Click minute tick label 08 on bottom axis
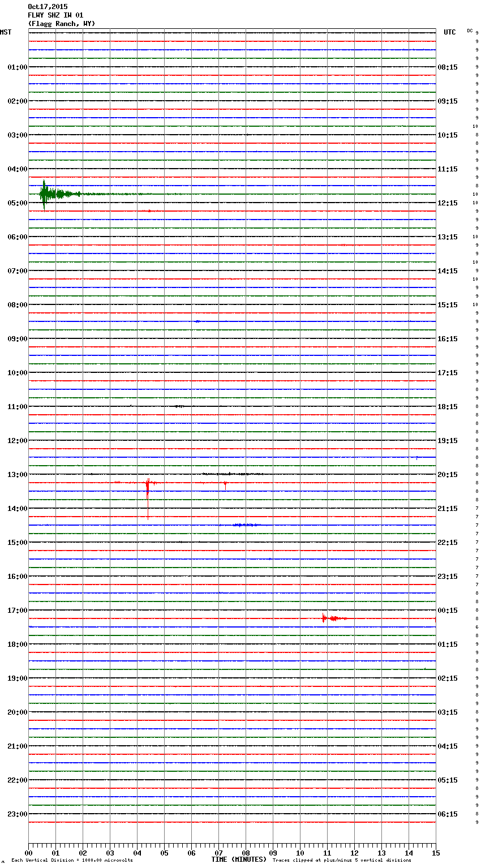This screenshot has height=868, width=481. [246, 853]
